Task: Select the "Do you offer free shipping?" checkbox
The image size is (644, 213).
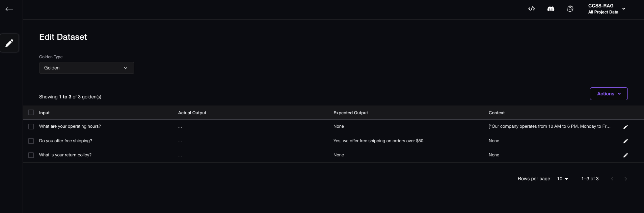Action: coord(31,141)
